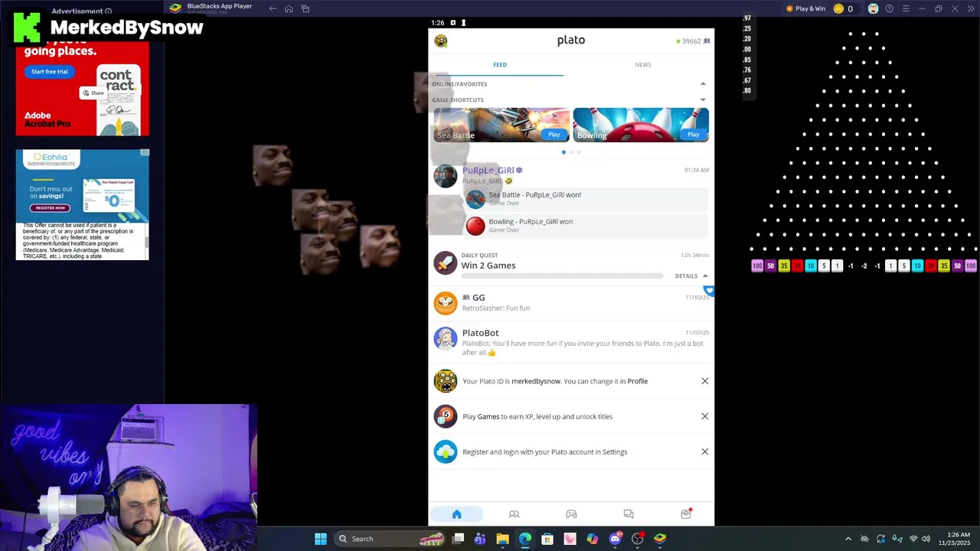Click the RetroSlasher: Fun fun message

click(496, 308)
